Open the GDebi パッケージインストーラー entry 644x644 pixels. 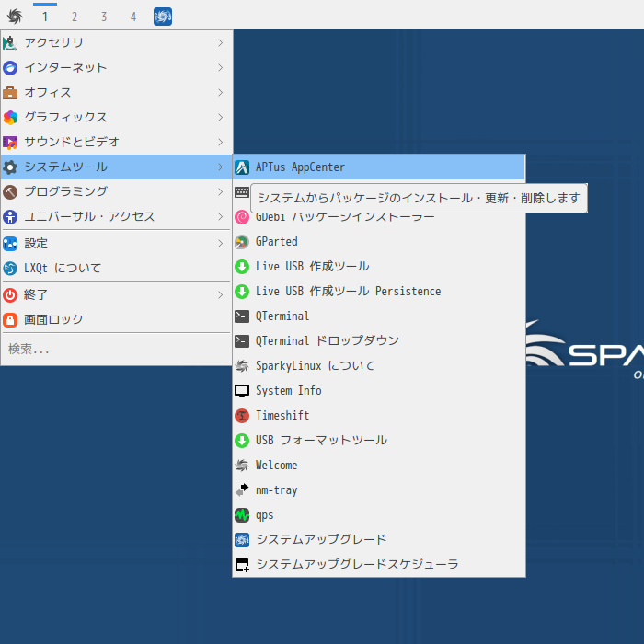(x=379, y=217)
